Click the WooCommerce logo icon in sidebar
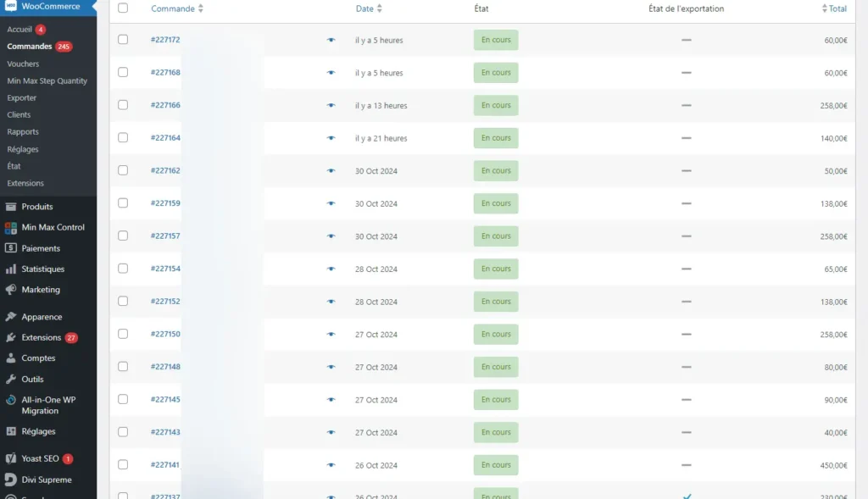Screen dimensions: 868x499 point(10,7)
